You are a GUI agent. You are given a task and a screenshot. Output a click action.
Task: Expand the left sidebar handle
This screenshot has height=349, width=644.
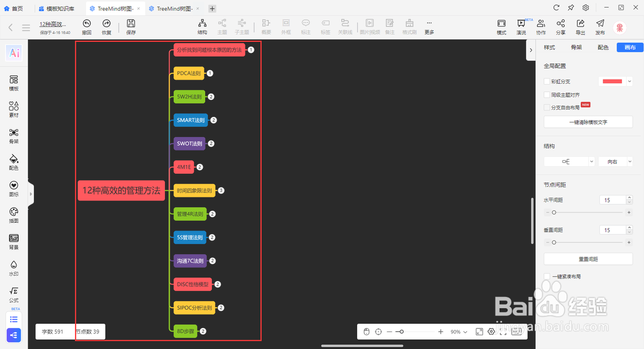[31, 194]
